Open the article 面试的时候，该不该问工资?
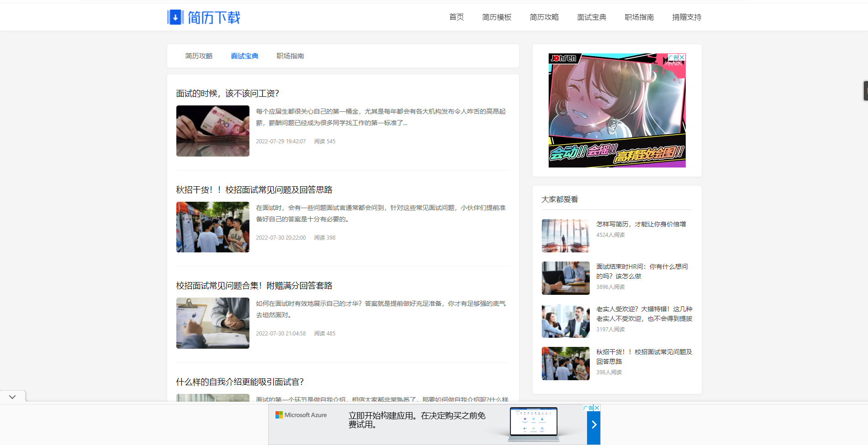 228,93
